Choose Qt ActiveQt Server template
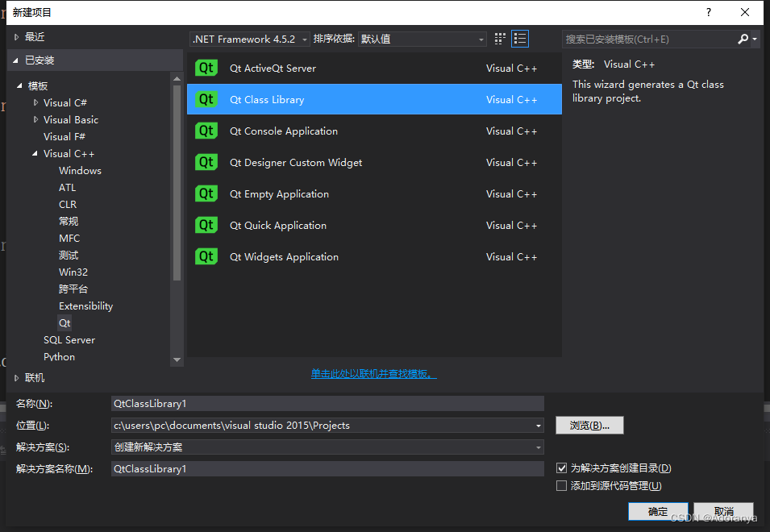770x532 pixels. [374, 68]
